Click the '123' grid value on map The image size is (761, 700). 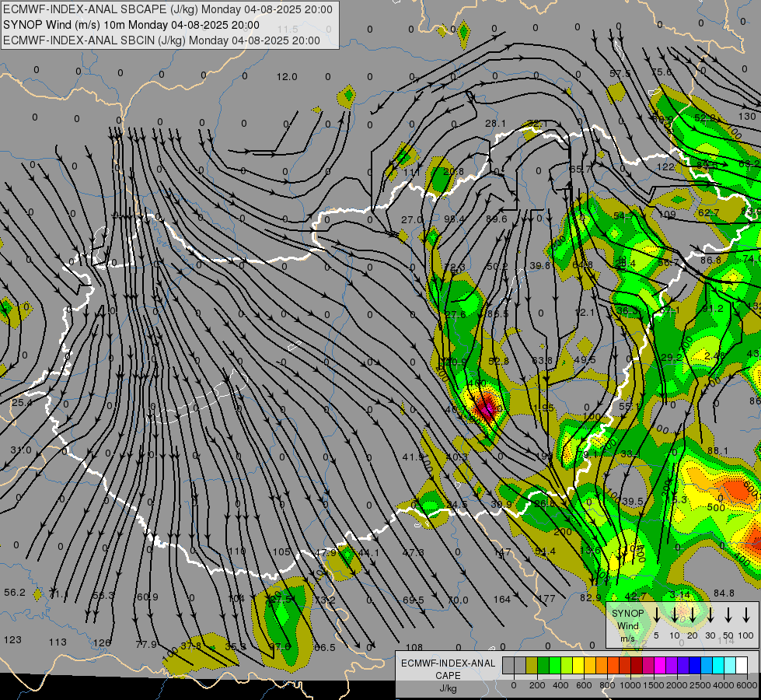(x=12, y=640)
